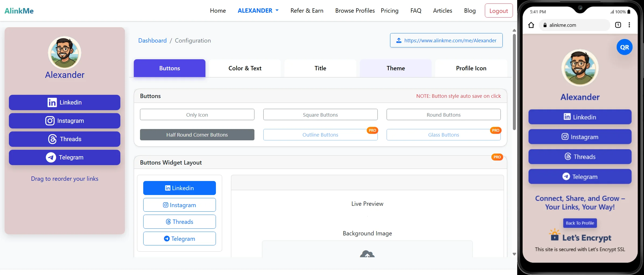The height and width of the screenshot is (275, 644).
Task: Click the home icon in the phone browser bar
Action: [x=531, y=25]
